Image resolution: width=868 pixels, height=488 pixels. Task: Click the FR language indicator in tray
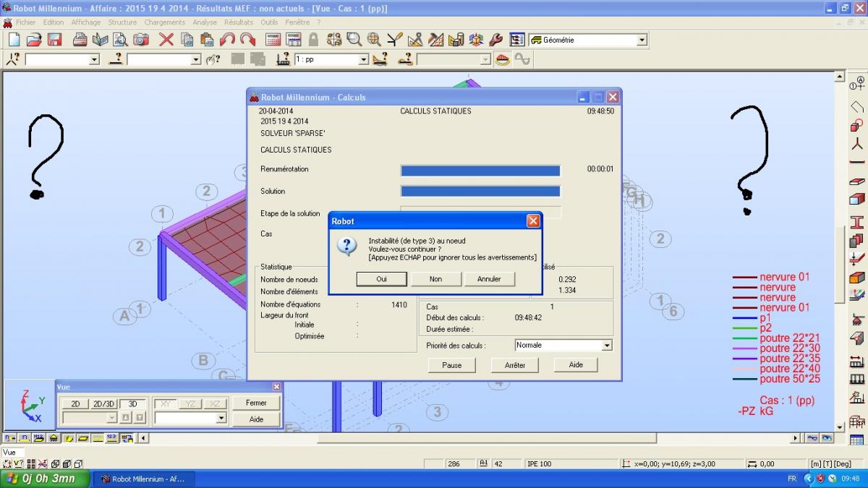point(792,479)
